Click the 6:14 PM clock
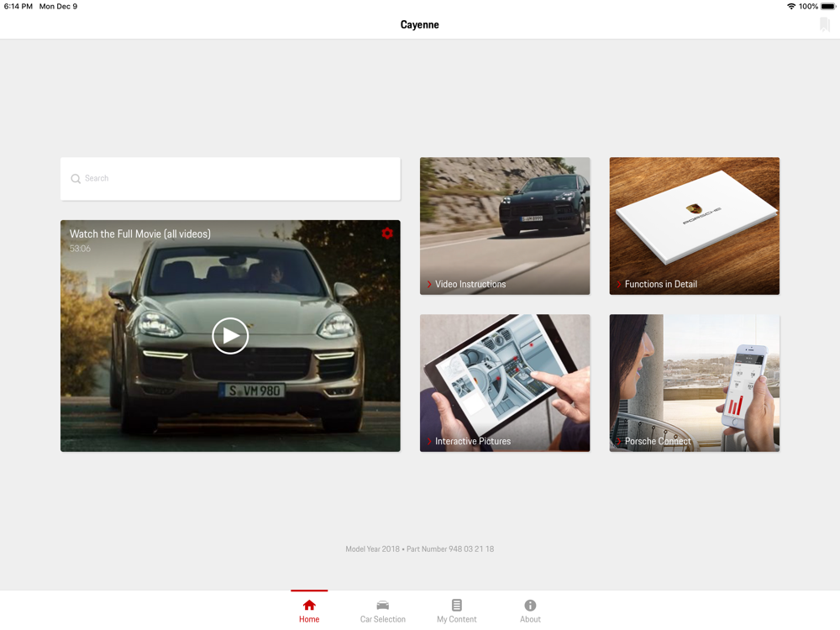Viewport: 840px width, 630px height. [x=18, y=7]
